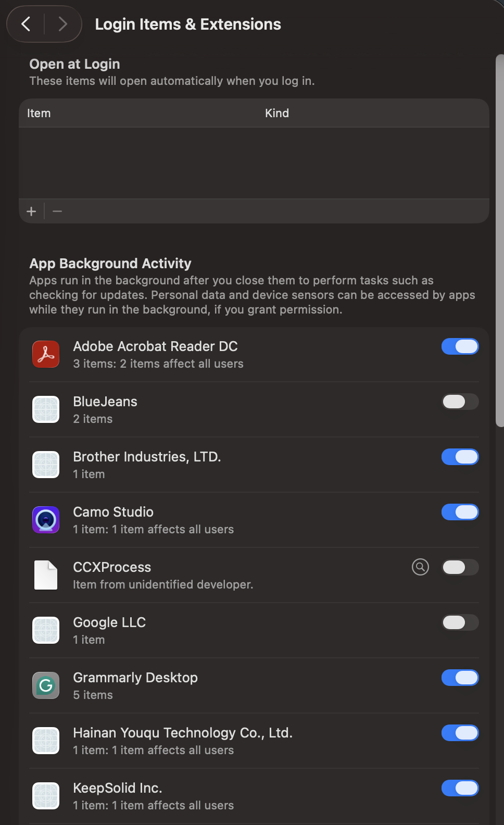Screen dimensions: 504x825
Task: Click the KeepSolid Inc. placeholder icon
Action: tap(46, 796)
